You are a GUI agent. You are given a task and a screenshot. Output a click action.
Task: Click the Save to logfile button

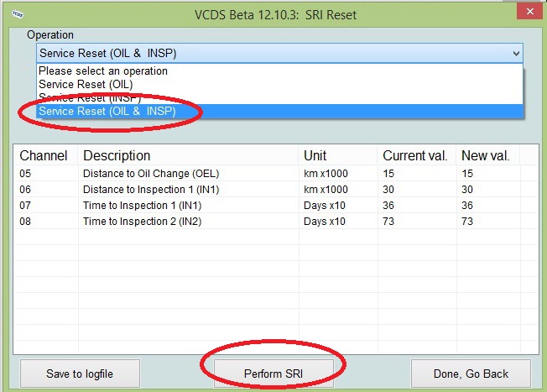coord(80,374)
